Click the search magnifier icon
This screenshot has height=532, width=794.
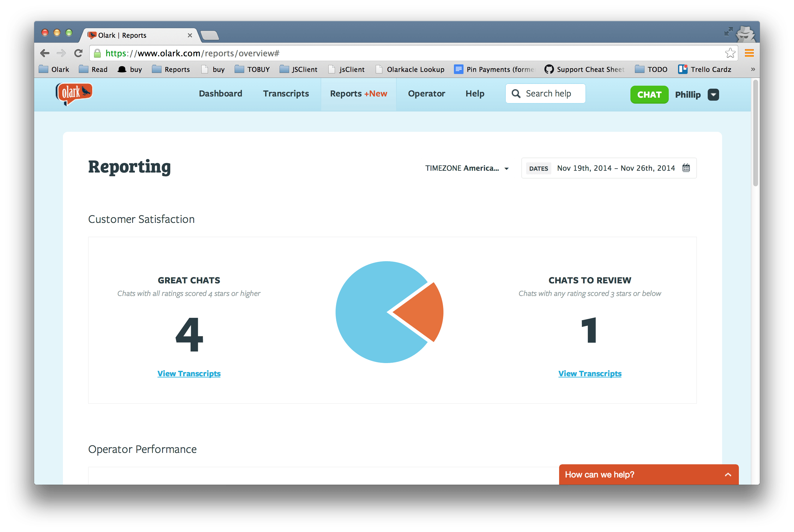(516, 94)
